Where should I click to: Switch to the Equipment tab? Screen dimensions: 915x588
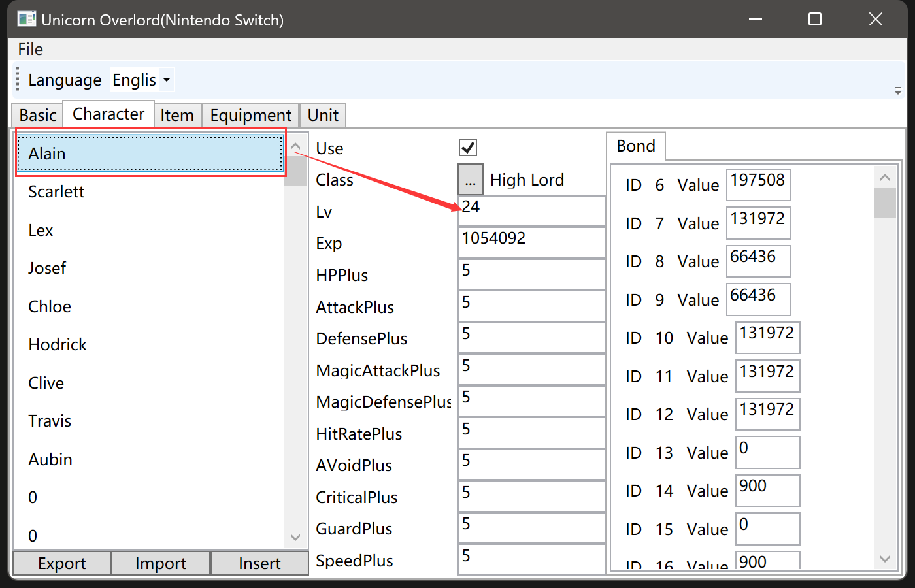click(x=251, y=115)
